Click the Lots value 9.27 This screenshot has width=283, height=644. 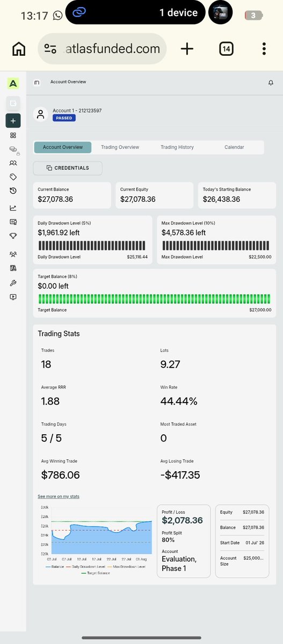tap(170, 364)
